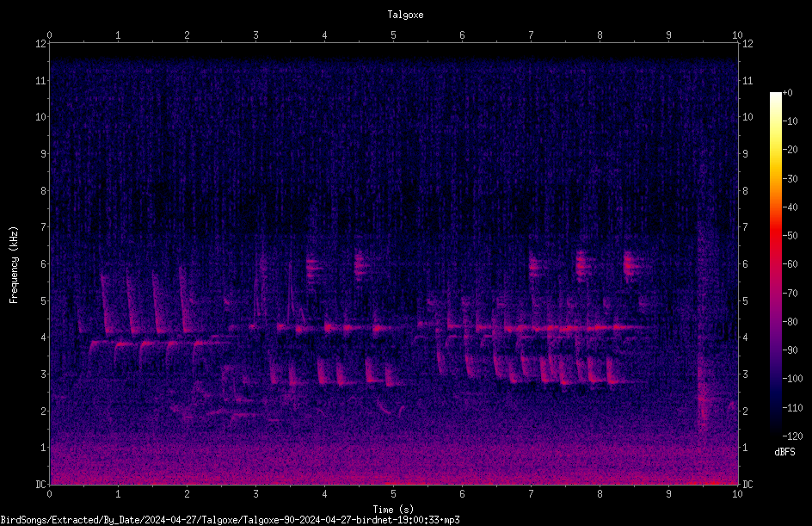This screenshot has height=526, width=812.
Task: Click the 9 second mark on the bottom axis
Action: tap(668, 494)
